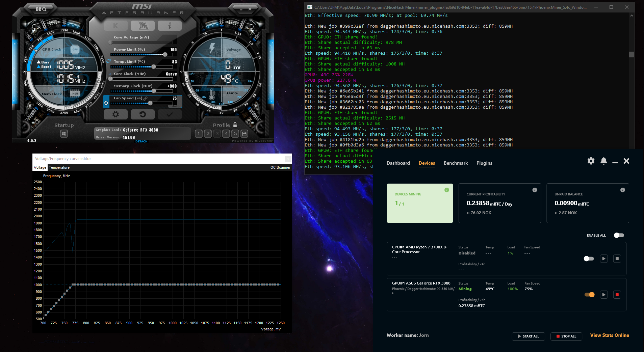The width and height of the screenshot is (644, 352).
Task: Click the PhoenixMiner console scrollbar thumb
Action: [x=632, y=54]
